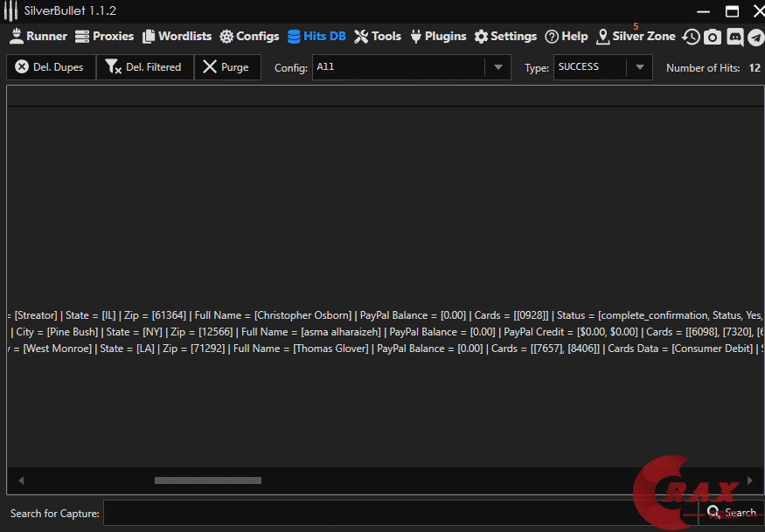Viewport: 765px width, 532px height.
Task: Open the Type combo box showing SUCCESS
Action: click(x=602, y=66)
